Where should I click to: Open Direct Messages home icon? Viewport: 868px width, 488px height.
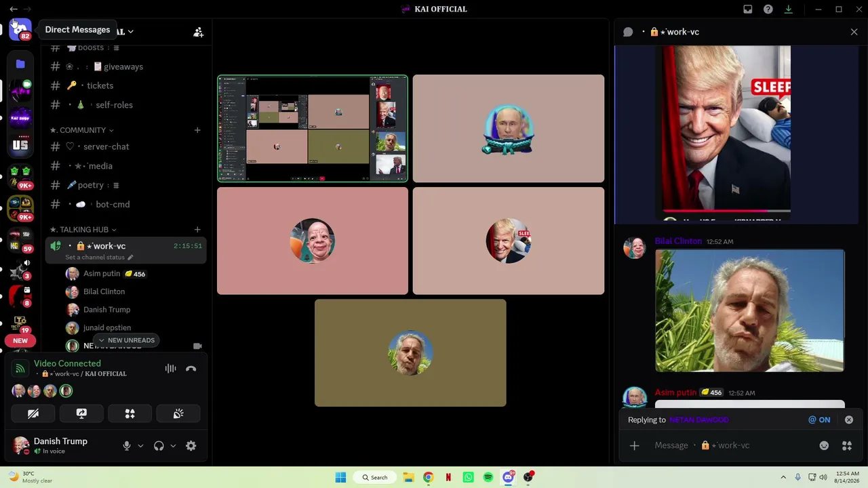tap(20, 30)
